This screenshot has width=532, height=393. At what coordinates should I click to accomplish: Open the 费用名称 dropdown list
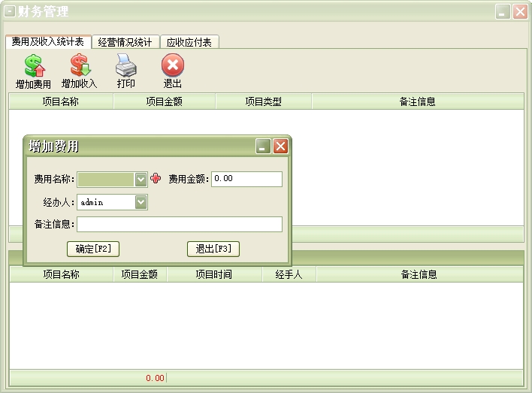[141, 180]
